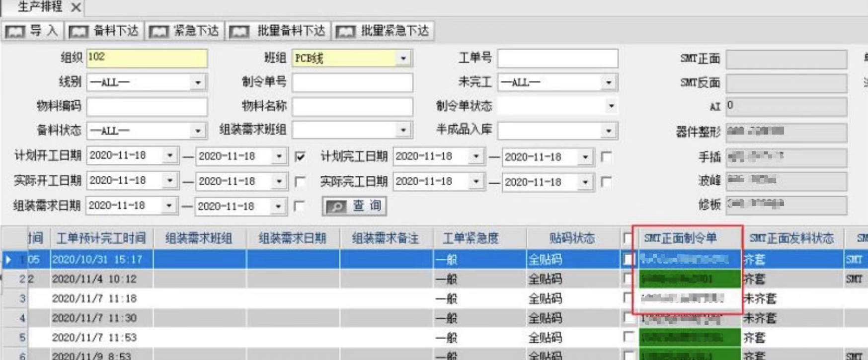Click the 紧急下达 toolbar button
This screenshot has height=360, width=868.
185,31
